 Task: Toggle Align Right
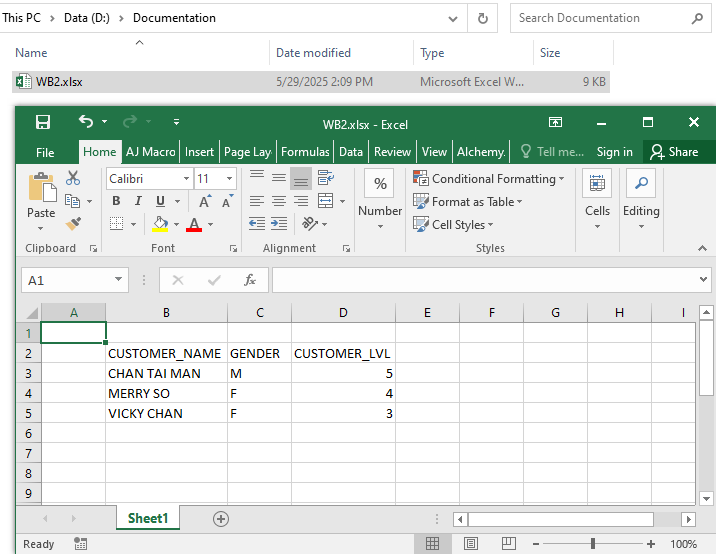301,201
